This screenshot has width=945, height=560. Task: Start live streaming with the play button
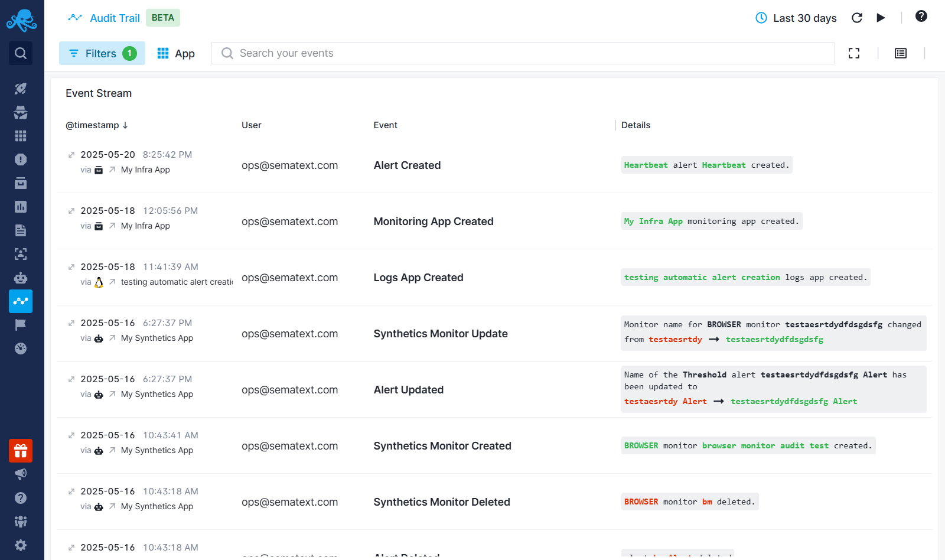(x=881, y=18)
